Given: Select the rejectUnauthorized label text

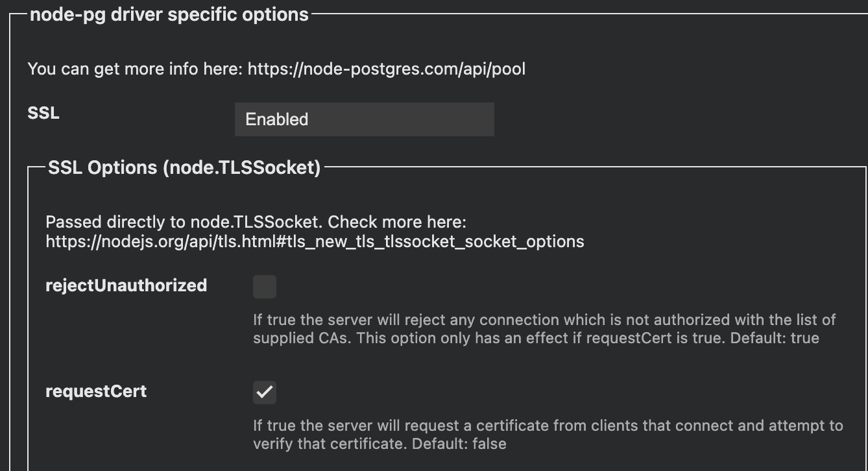Looking at the screenshot, I should (x=126, y=285).
